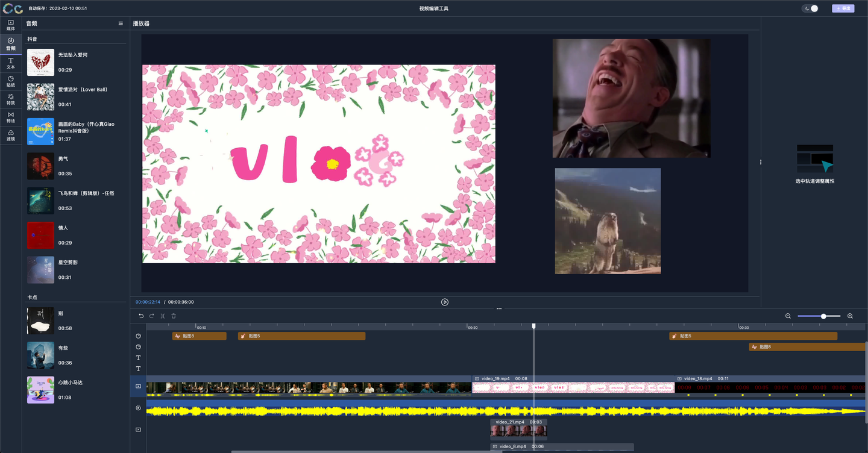Open the 滤镜 (Filters) panel
Image resolution: width=868 pixels, height=453 pixels.
pyautogui.click(x=10, y=136)
